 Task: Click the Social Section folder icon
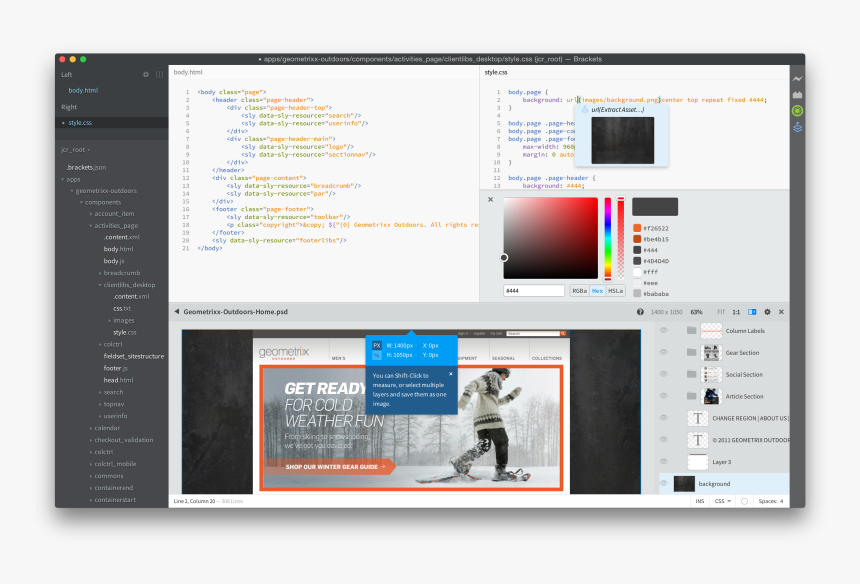click(x=692, y=375)
